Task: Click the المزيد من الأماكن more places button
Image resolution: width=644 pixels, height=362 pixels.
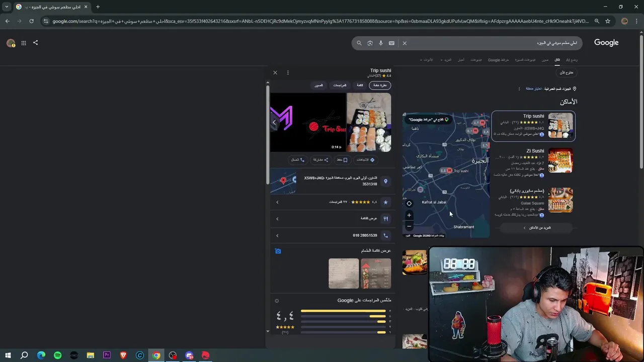Action: click(537, 228)
